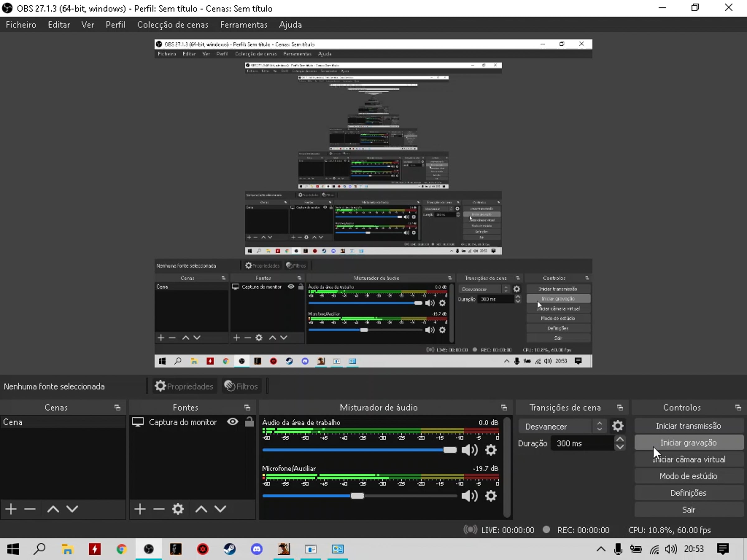747x560 pixels.
Task: Remove selected scene with minus icon
Action: pyautogui.click(x=30, y=509)
